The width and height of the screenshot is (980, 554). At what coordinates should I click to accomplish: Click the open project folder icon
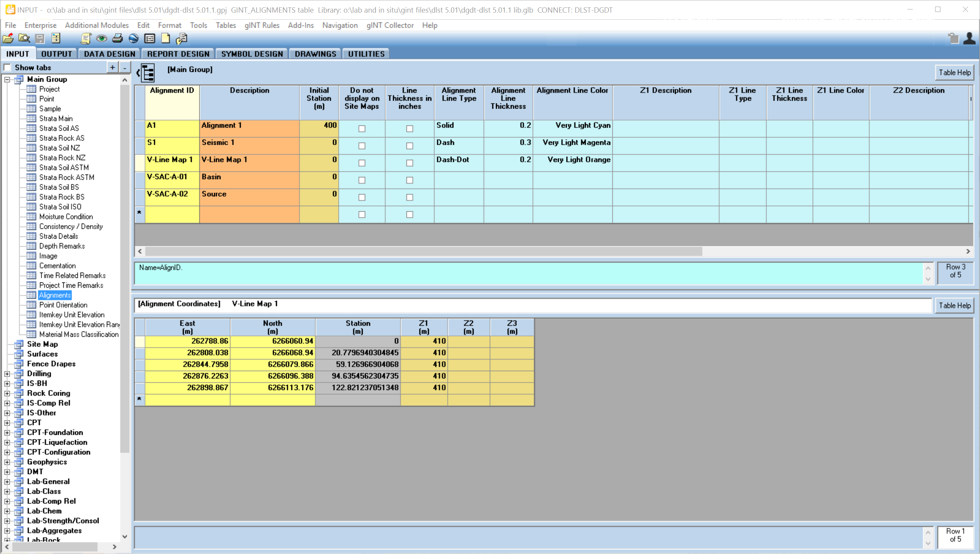coord(8,39)
